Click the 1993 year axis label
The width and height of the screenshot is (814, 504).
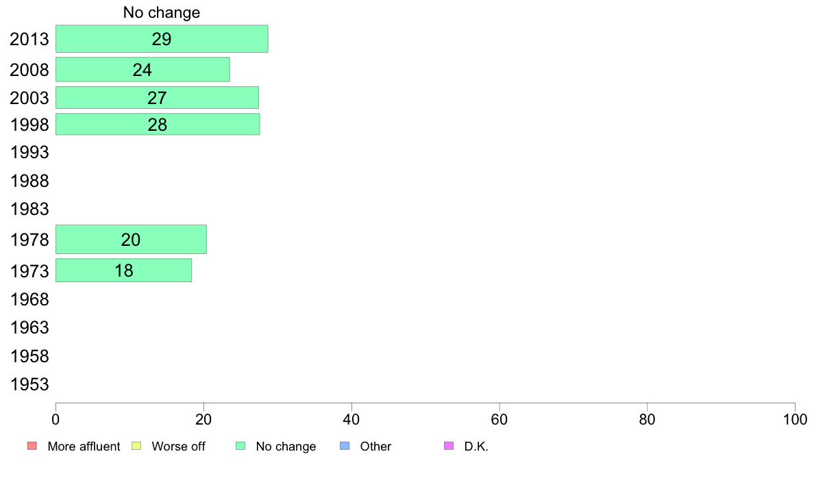(x=29, y=153)
